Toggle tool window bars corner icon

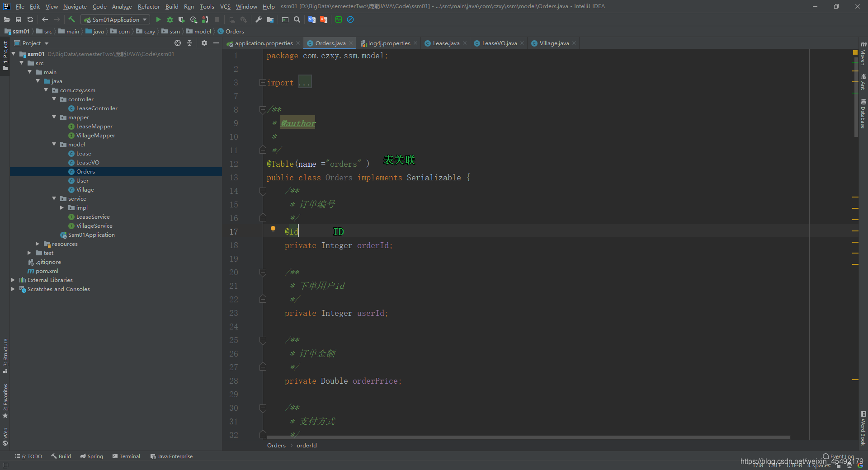(5, 465)
